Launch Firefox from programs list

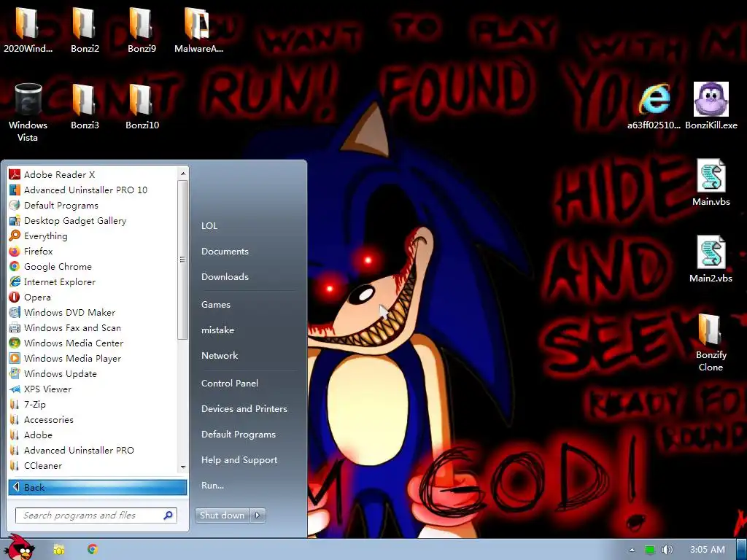(x=93, y=251)
